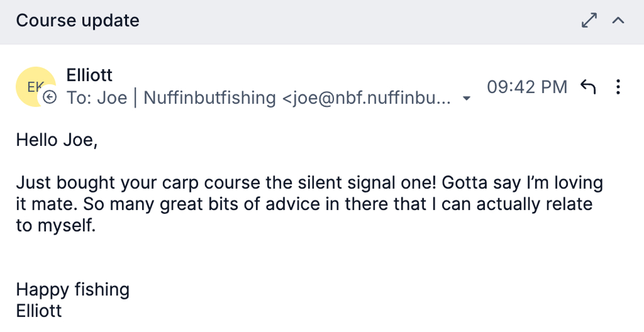Click the words silent signal in body
Image resolution: width=644 pixels, height=332 pixels.
tap(340, 183)
